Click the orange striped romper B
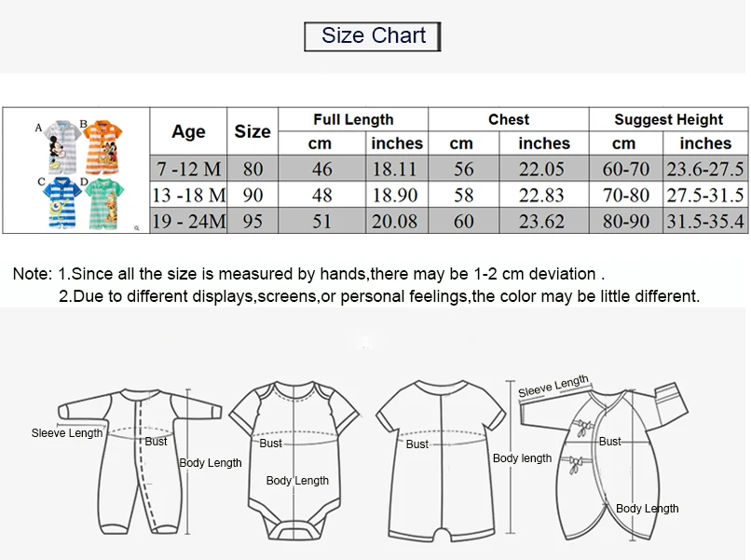Image resolution: width=751 pixels, height=560 pixels. (103, 147)
